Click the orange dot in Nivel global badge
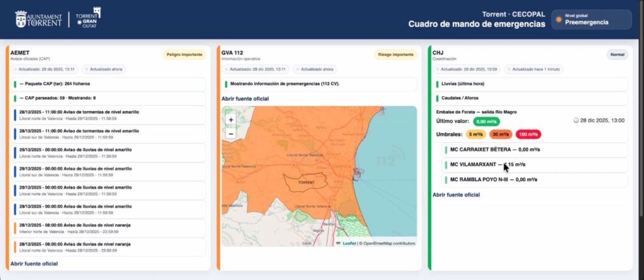This screenshot has width=644, height=280. (x=558, y=20)
